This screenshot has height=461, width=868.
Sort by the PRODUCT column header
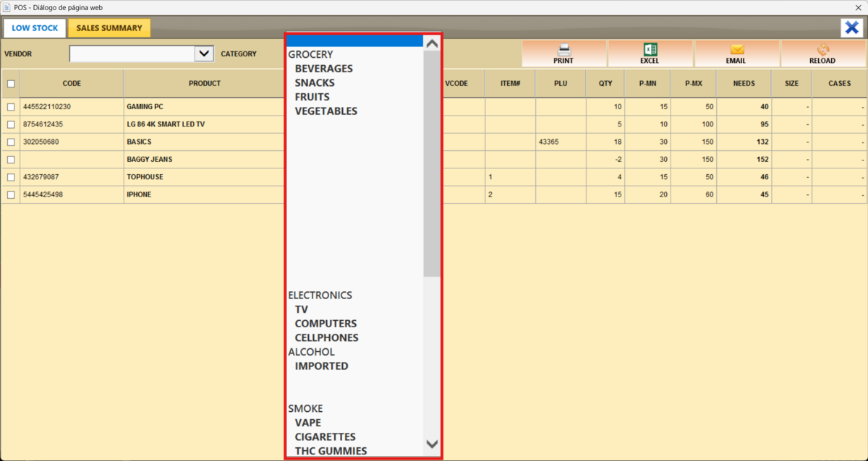pos(205,84)
